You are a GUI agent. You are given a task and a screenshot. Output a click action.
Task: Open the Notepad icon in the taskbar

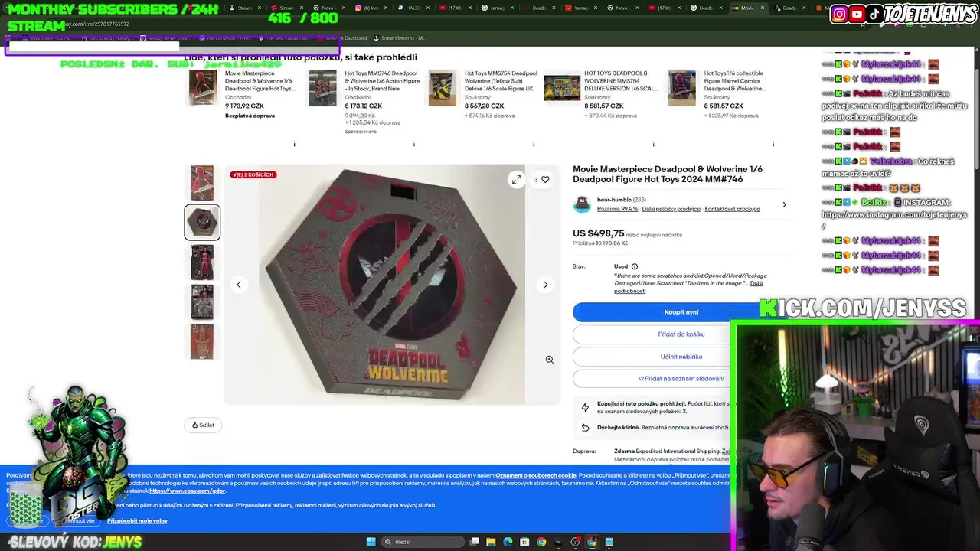tap(609, 542)
